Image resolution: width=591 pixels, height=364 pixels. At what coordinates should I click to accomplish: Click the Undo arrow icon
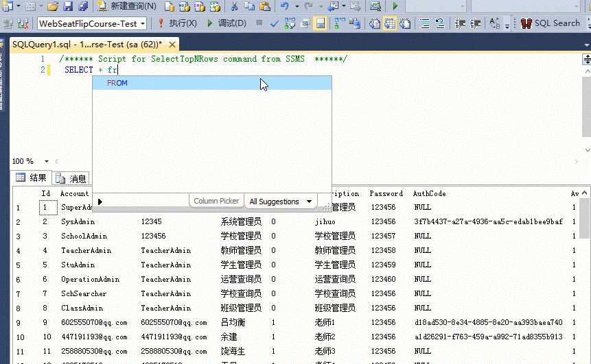(x=286, y=6)
